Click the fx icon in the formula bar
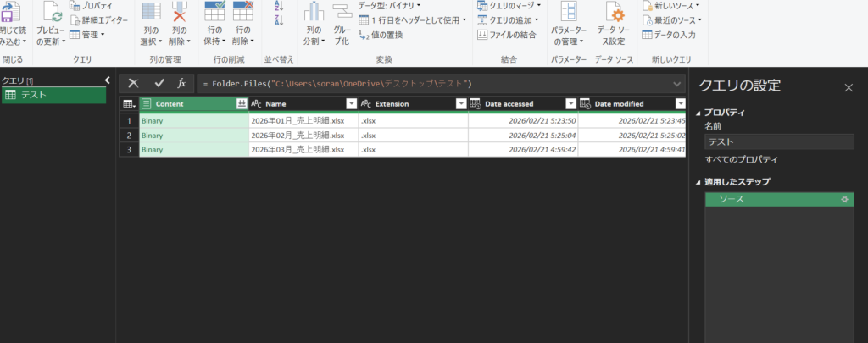The image size is (868, 343). point(181,83)
